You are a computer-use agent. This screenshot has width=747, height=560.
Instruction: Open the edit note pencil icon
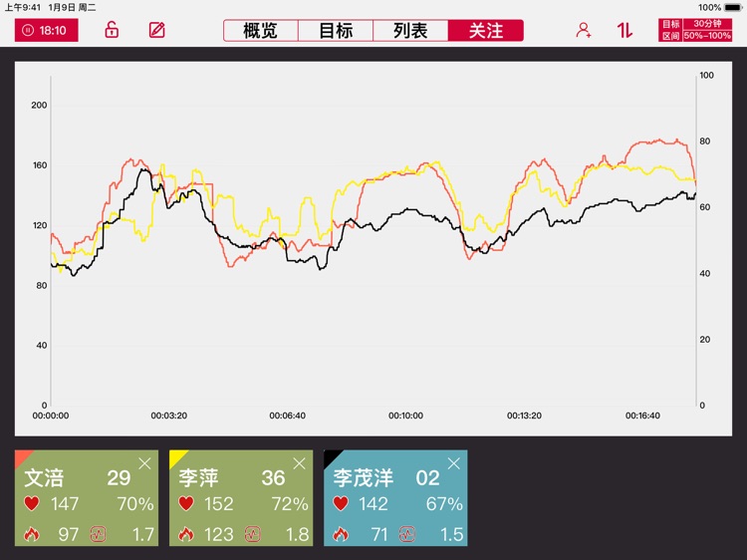click(x=156, y=30)
